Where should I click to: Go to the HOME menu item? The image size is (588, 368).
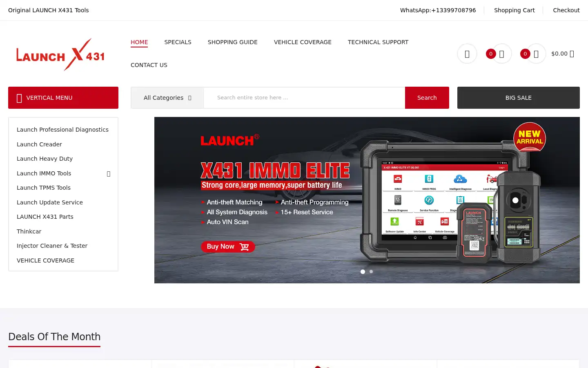click(x=139, y=42)
